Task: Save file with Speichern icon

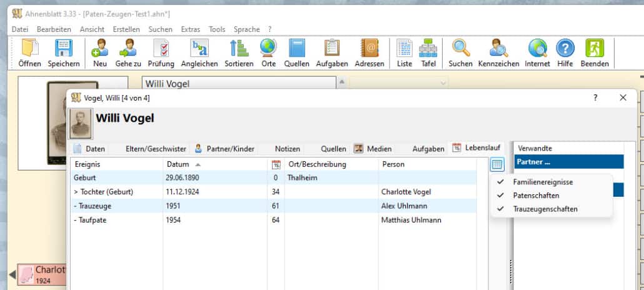Action: (x=64, y=48)
